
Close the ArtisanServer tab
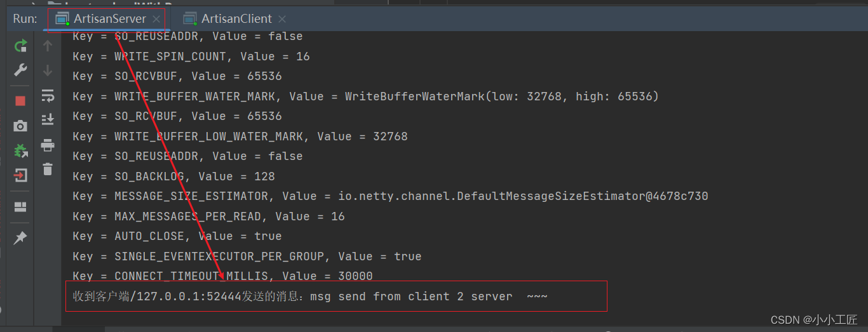pos(157,19)
